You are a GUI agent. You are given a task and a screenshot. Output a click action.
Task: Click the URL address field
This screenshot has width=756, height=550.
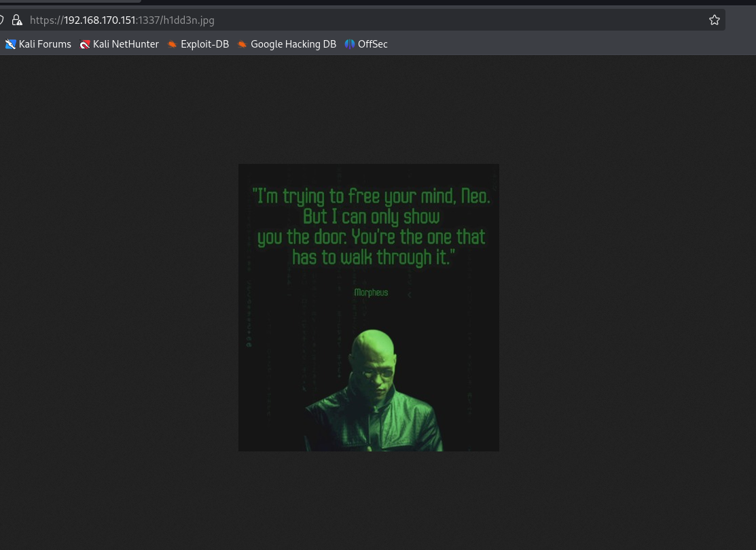(x=364, y=20)
